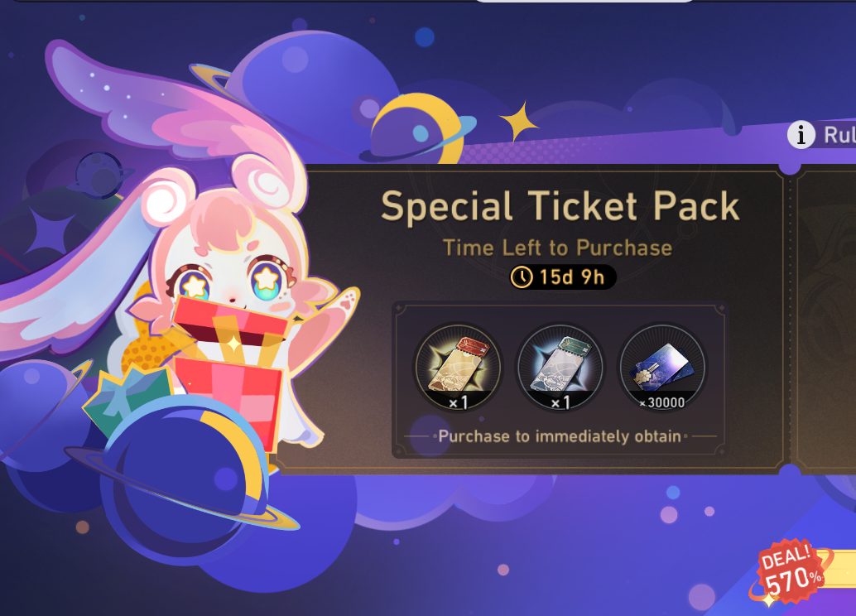This screenshot has height=616, width=856.
Task: Open the Rules info icon
Action: 801,134
